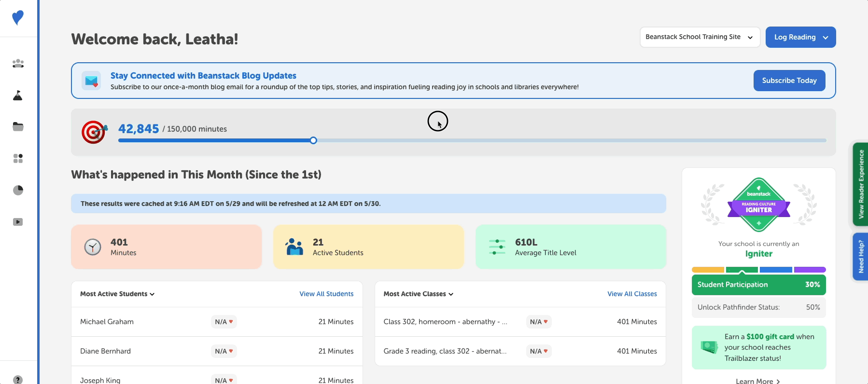
Task: Expand Most Active Students dropdown
Action: click(x=117, y=294)
